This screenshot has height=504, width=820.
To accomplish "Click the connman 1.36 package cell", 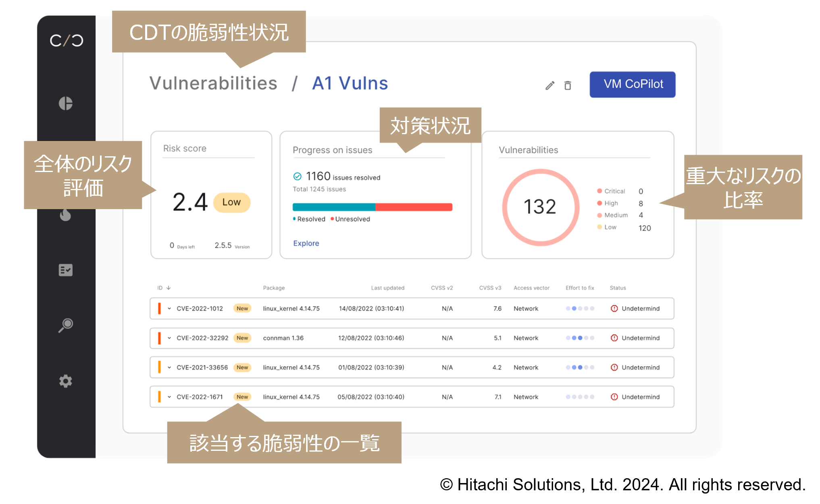I will click(x=283, y=338).
